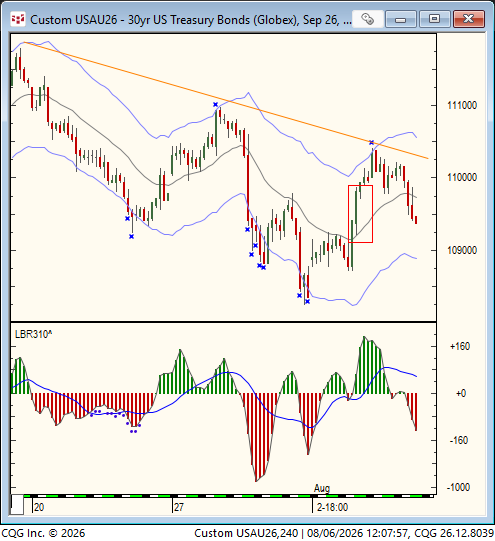Click the 20 date label on time axis
The height and width of the screenshot is (541, 495).
click(39, 507)
